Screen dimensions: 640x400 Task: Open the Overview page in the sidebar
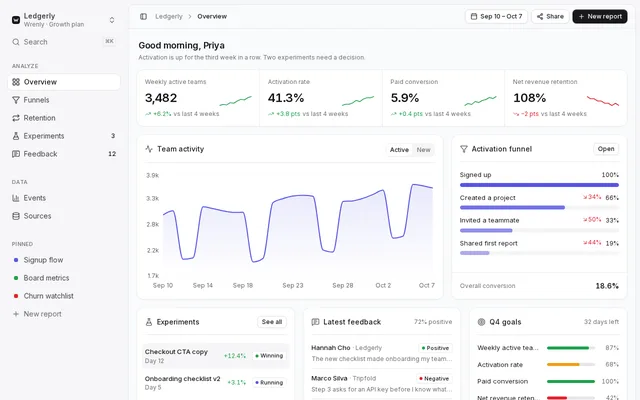tap(64, 82)
